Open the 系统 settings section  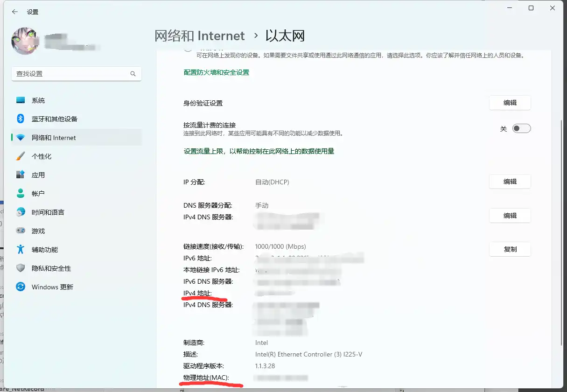(37, 100)
